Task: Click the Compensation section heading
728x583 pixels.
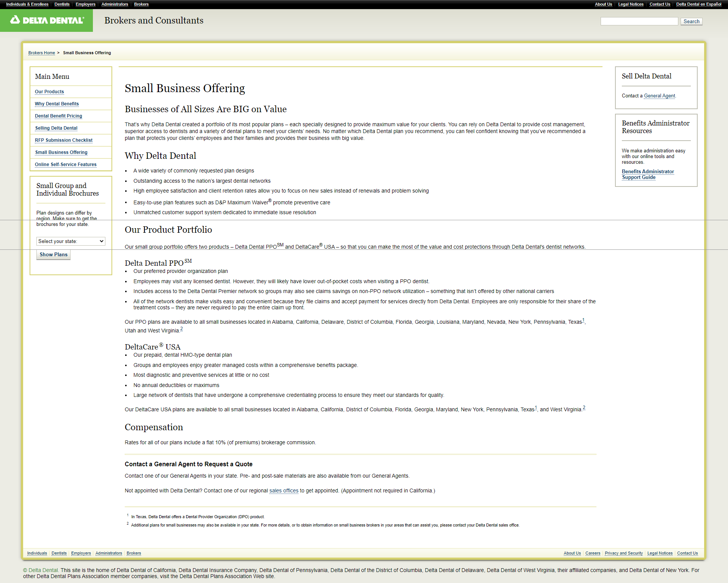Action: coord(154,427)
